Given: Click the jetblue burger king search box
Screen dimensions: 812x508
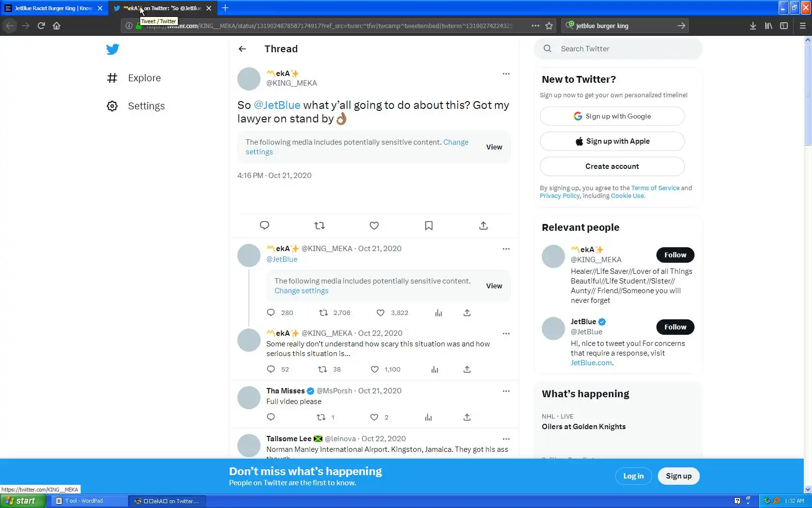Looking at the screenshot, I should [624, 26].
